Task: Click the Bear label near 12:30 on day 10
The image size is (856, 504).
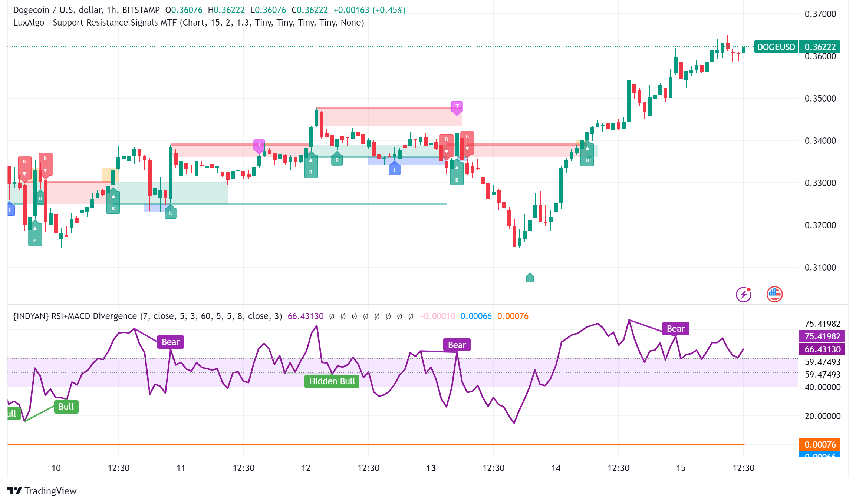Action: pyautogui.click(x=171, y=342)
